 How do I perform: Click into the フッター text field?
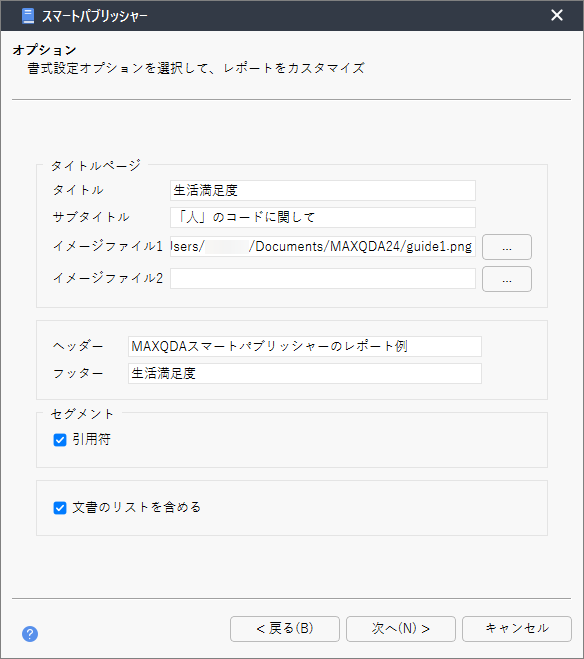(305, 374)
